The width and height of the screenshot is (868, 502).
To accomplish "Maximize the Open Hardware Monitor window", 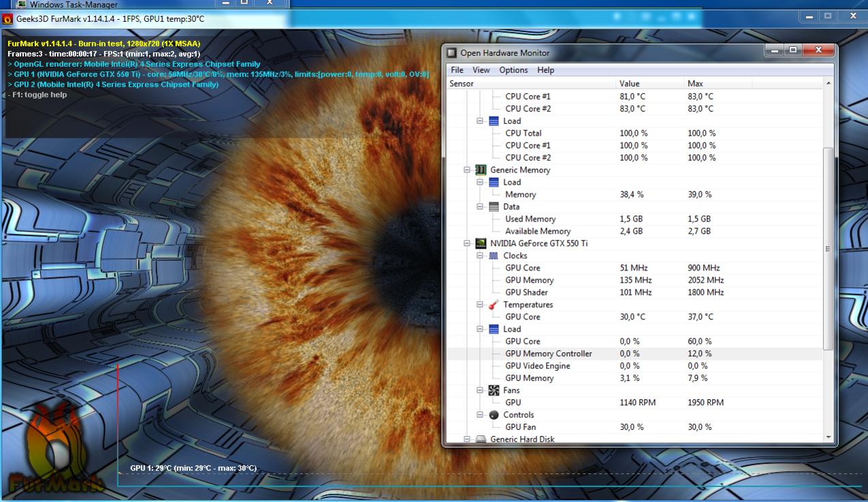I will (793, 50).
